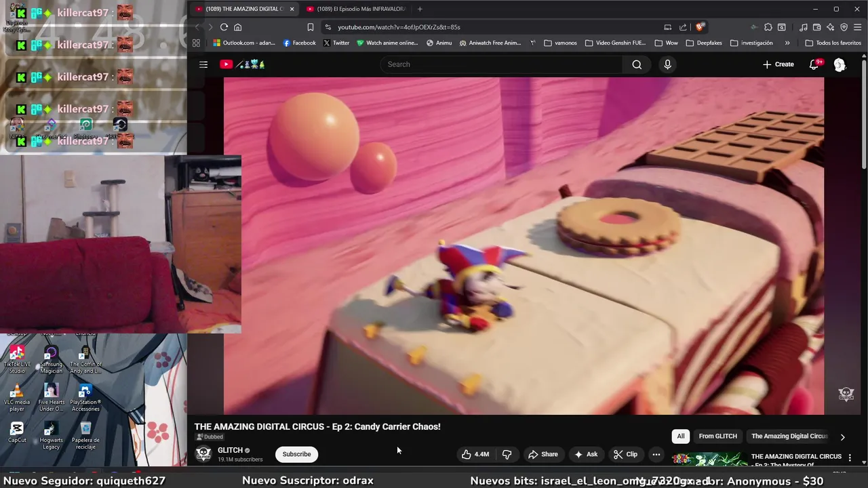
Task: Open Brave Shields lion icon
Action: [x=701, y=27]
